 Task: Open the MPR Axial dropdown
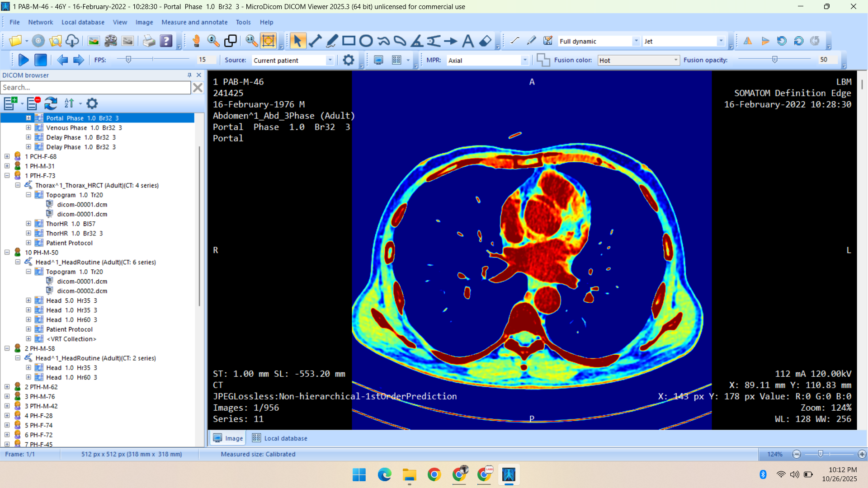[x=524, y=60]
